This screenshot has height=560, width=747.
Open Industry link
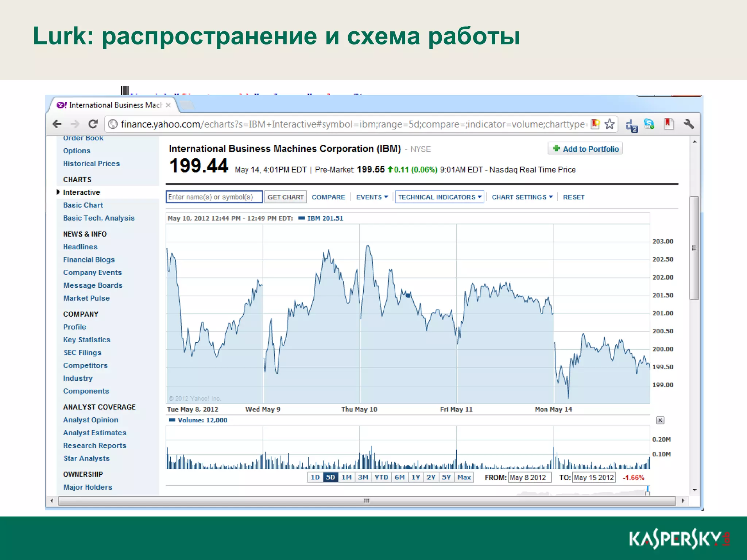78,378
